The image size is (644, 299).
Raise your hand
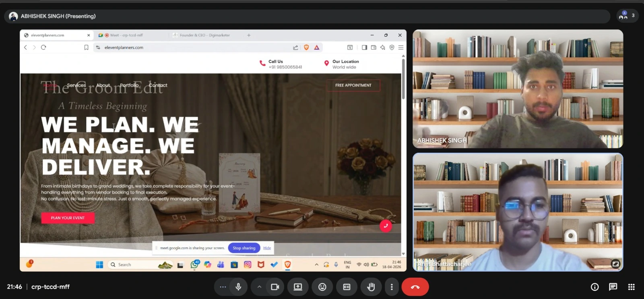click(371, 287)
